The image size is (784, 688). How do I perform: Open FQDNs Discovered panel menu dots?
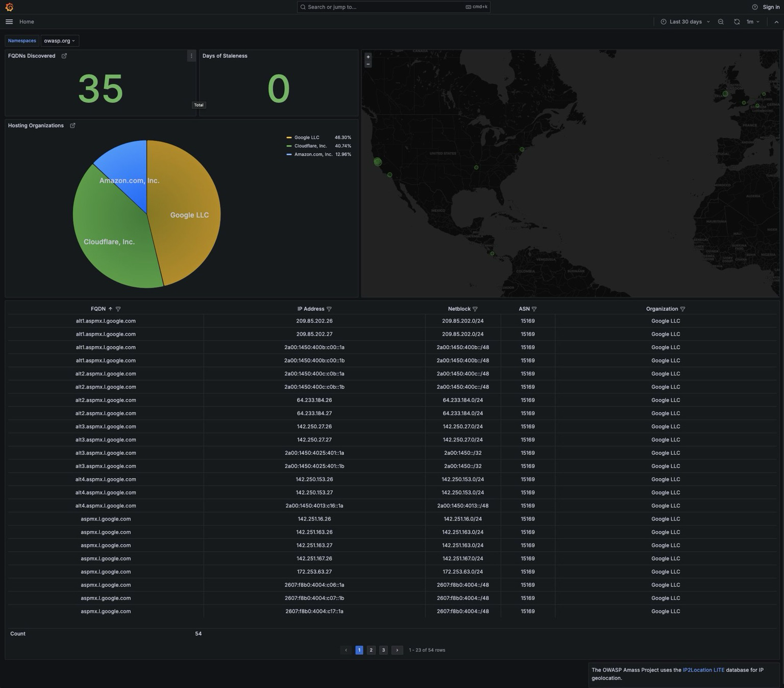point(191,56)
